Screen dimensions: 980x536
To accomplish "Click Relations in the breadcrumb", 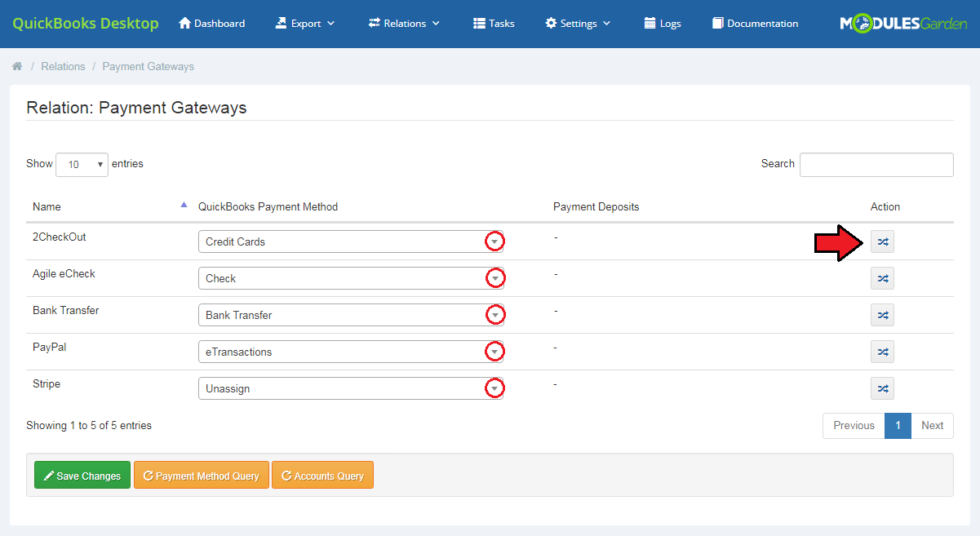I will (63, 66).
